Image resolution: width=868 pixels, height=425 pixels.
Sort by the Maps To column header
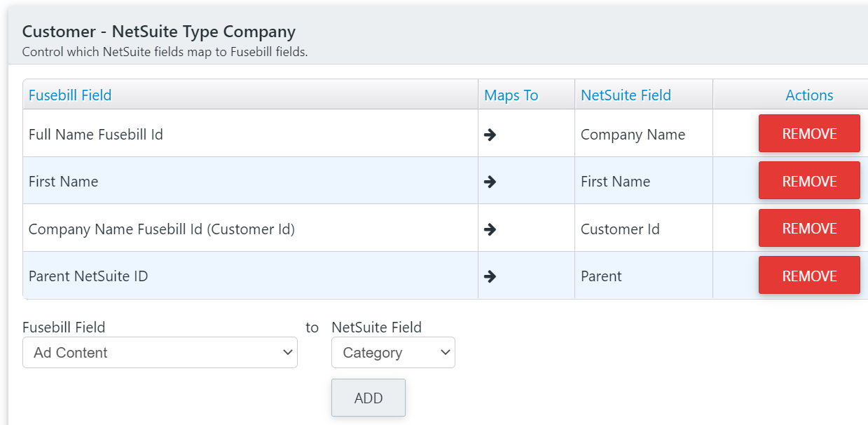511,95
